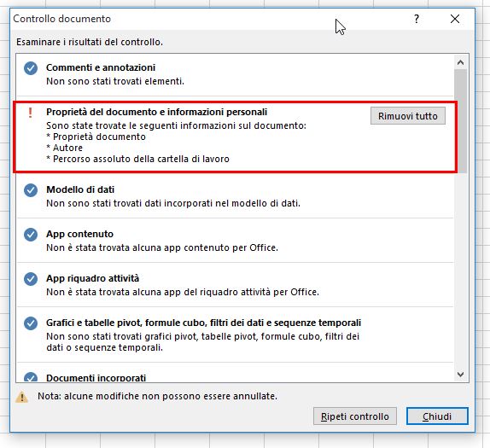Click the scrollbar down arrow

460,375
